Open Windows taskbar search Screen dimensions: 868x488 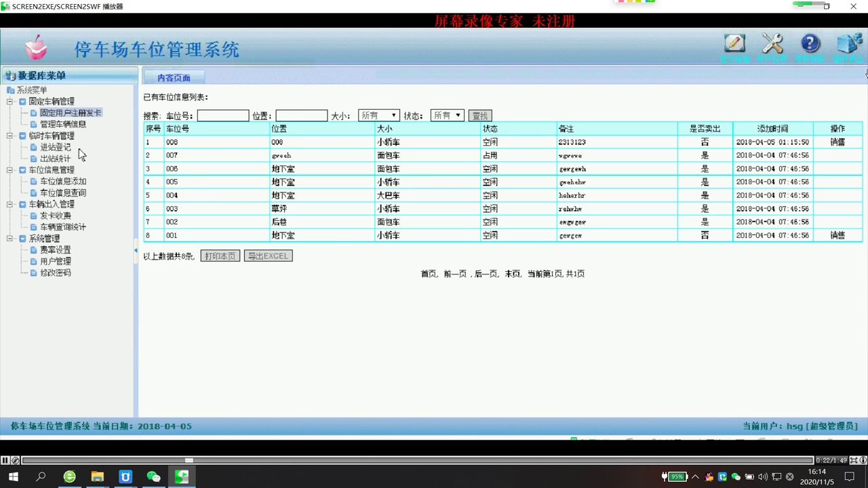click(41, 477)
